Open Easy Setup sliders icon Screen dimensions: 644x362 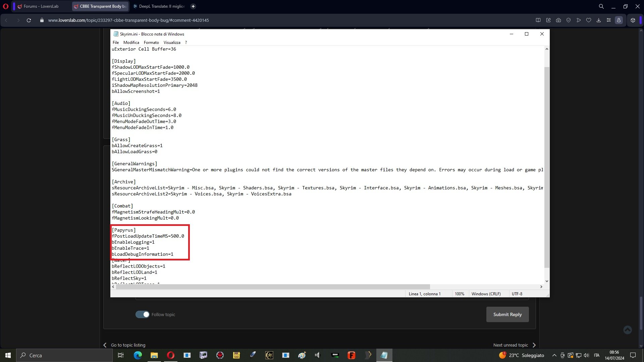click(x=609, y=20)
